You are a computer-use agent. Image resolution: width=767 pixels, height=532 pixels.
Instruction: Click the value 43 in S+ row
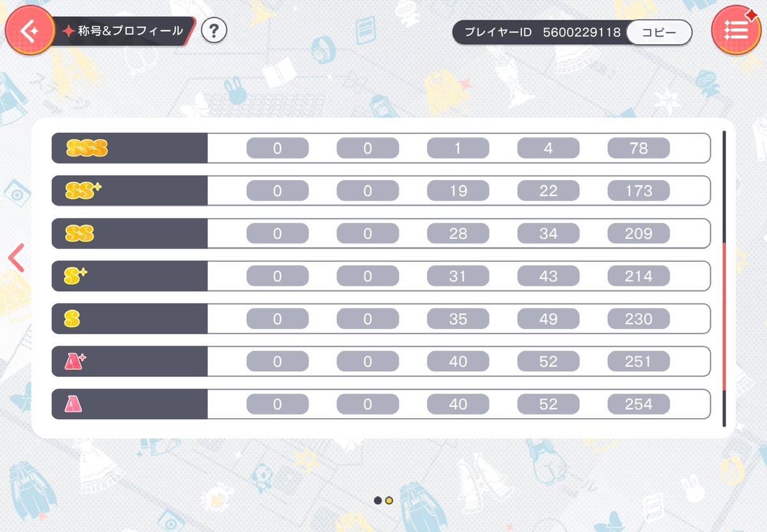[x=548, y=277]
